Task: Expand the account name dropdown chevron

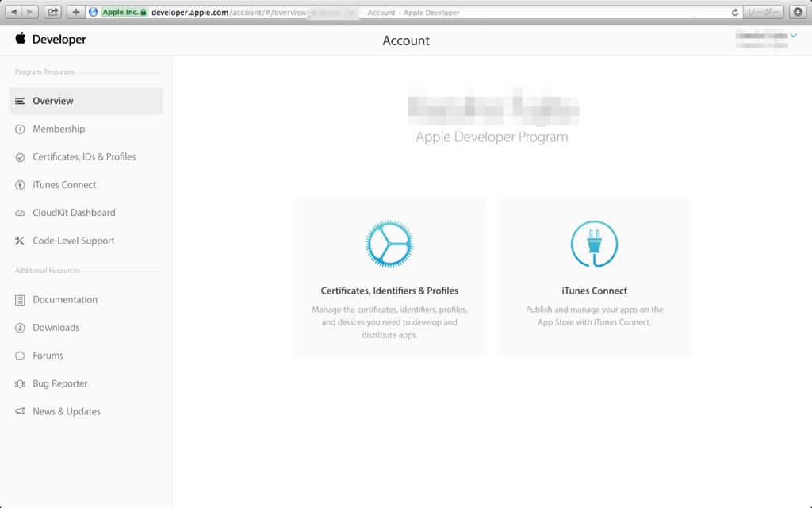Action: click(793, 36)
